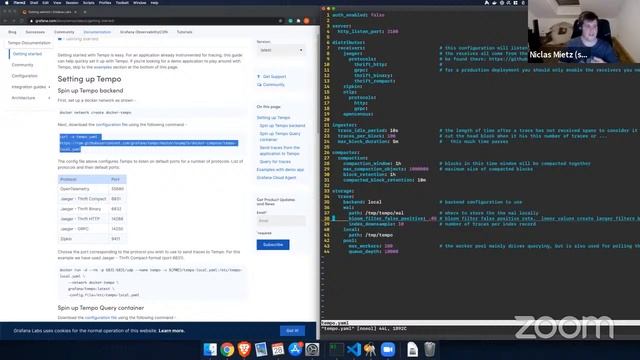The height and width of the screenshot is (360, 640).
Task: Open a new browser tab
Action: pos(85,12)
